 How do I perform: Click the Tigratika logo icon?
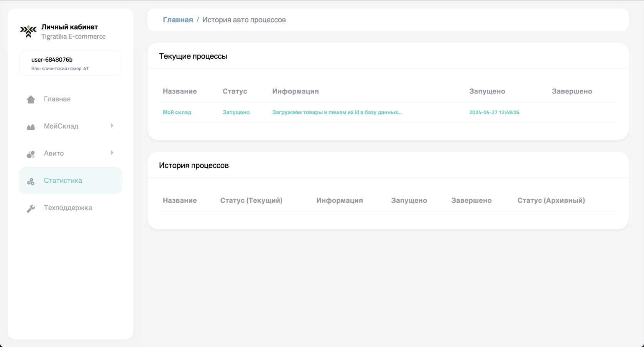click(28, 31)
